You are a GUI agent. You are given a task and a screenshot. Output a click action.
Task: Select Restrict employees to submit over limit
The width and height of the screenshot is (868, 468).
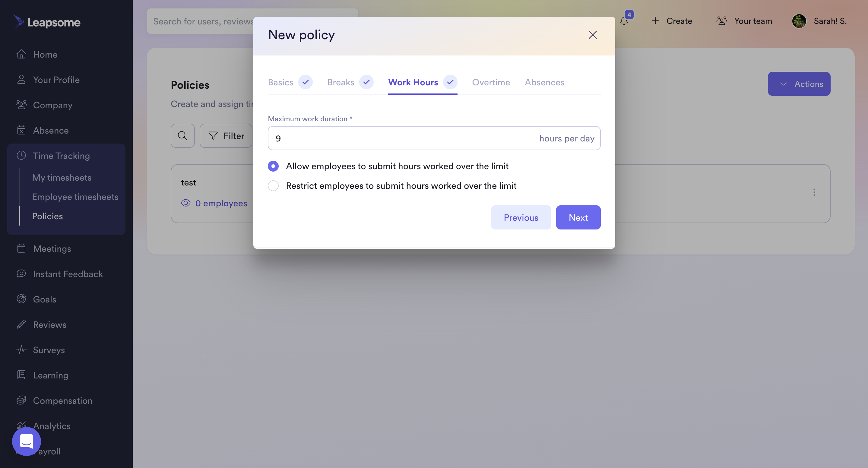(x=273, y=186)
